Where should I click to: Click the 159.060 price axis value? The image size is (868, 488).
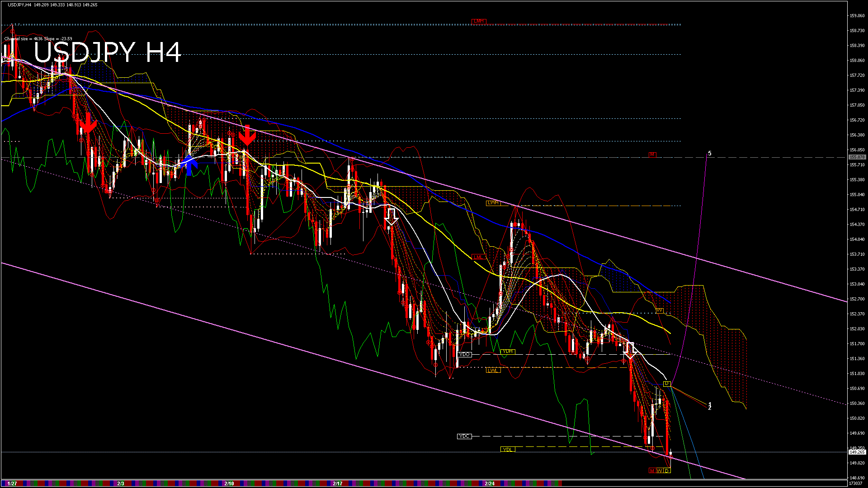click(857, 15)
